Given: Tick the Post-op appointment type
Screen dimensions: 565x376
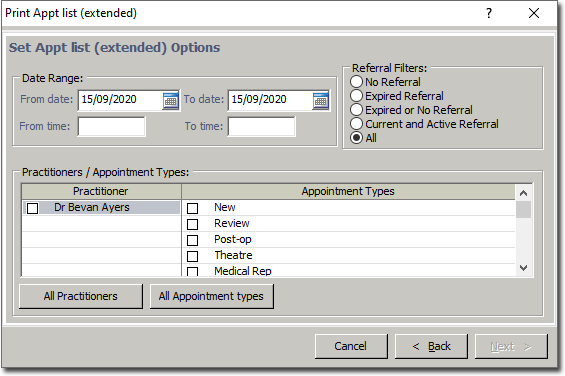Looking at the screenshot, I should pyautogui.click(x=192, y=240).
